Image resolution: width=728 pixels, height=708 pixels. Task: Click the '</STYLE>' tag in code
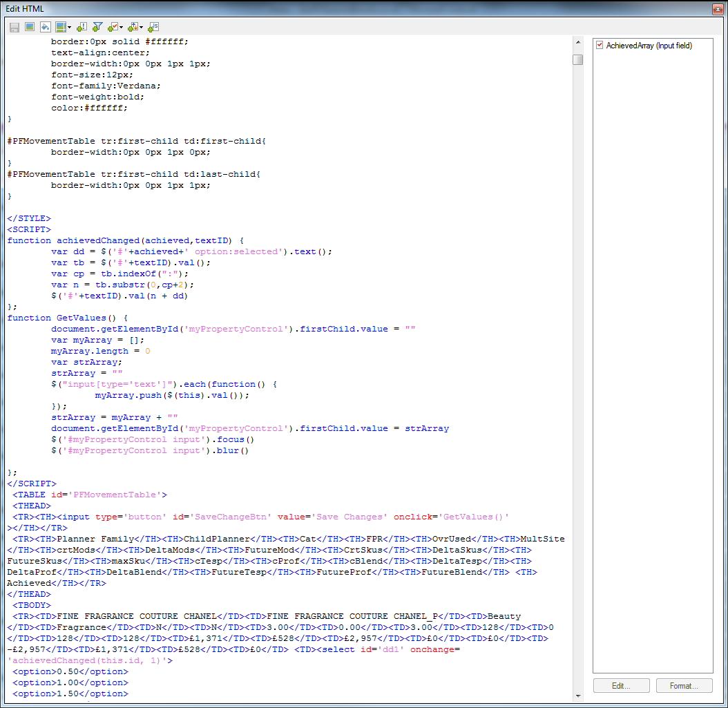29,218
